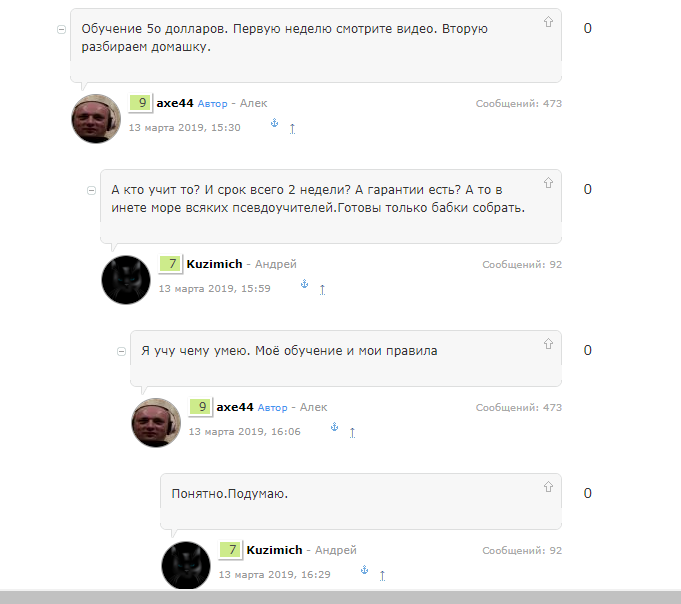Open Kuzimich profile from the 15:59 comment
Screen dimensions: 681x604
214,264
